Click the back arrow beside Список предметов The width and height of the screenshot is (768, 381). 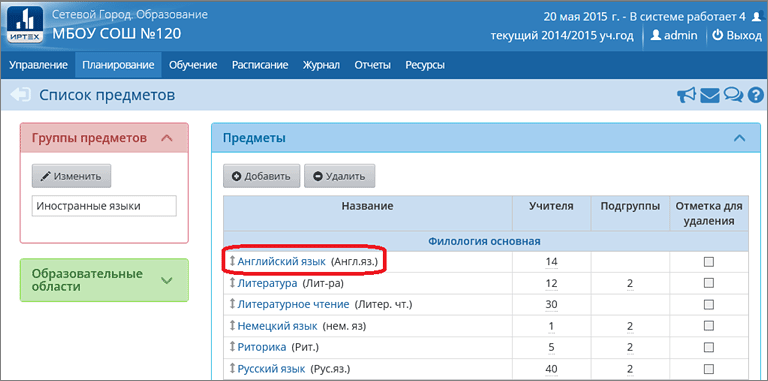pyautogui.click(x=20, y=95)
